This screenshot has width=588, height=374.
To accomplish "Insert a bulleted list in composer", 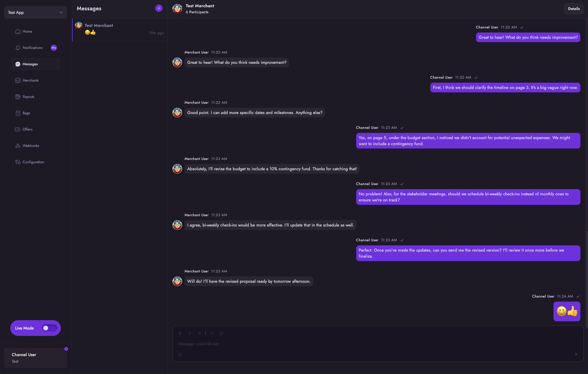I will click(212, 333).
